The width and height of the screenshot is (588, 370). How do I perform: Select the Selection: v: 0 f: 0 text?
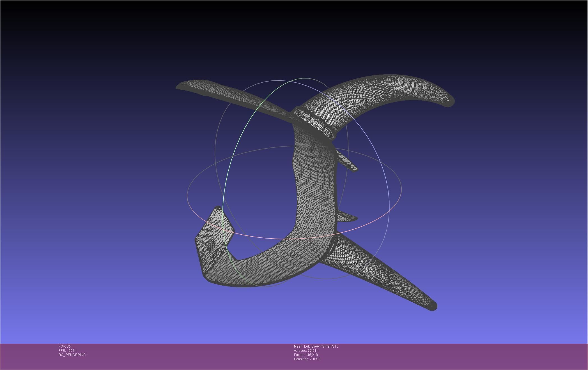click(307, 359)
